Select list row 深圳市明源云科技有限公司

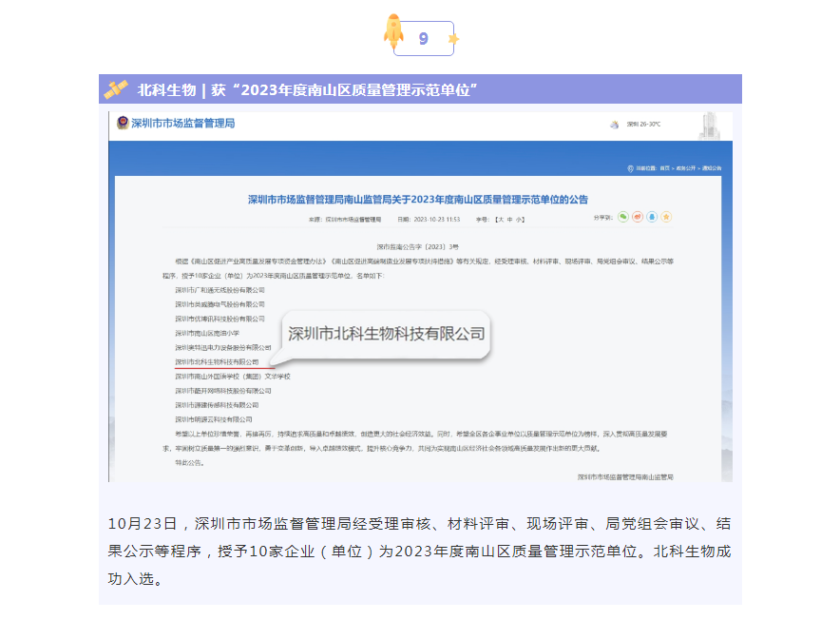point(214,419)
